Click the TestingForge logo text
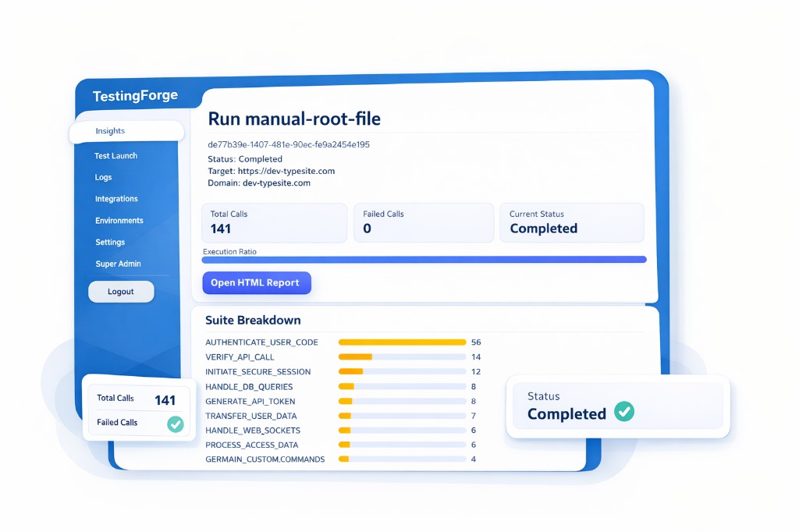Viewport: 799px width, 532px height. [135, 96]
